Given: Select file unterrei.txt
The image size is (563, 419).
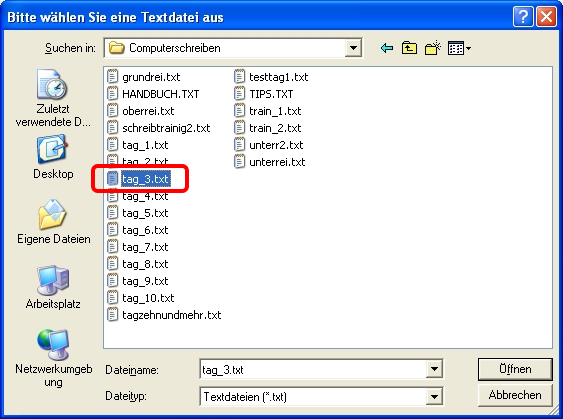Looking at the screenshot, I should (270, 162).
